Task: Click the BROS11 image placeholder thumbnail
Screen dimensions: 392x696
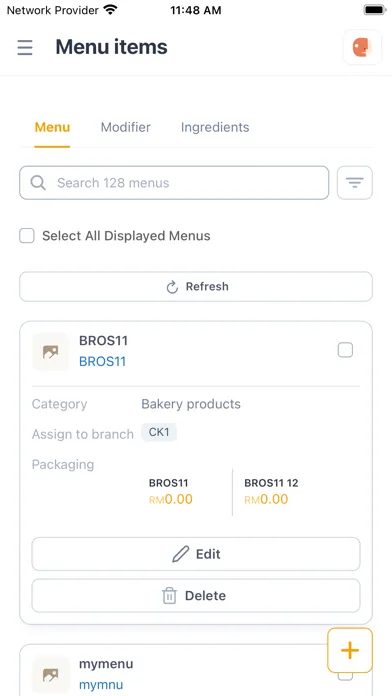Action: [x=51, y=352]
